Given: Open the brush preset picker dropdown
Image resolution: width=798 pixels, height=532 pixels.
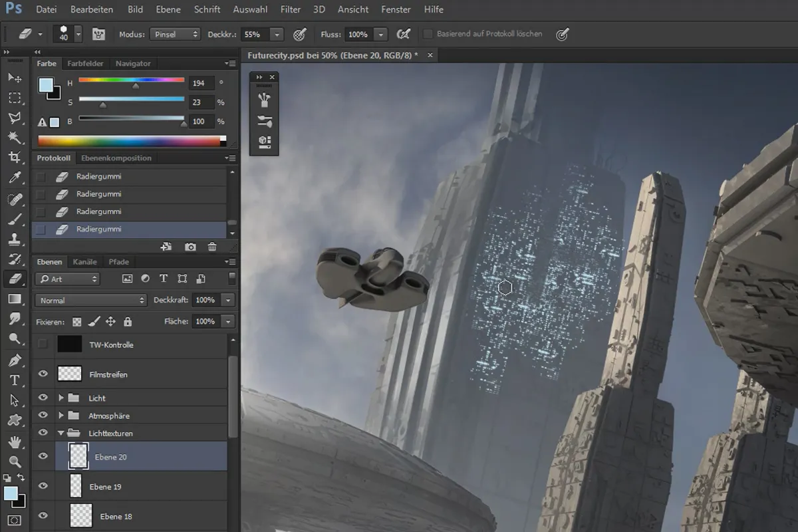Looking at the screenshot, I should coord(78,34).
